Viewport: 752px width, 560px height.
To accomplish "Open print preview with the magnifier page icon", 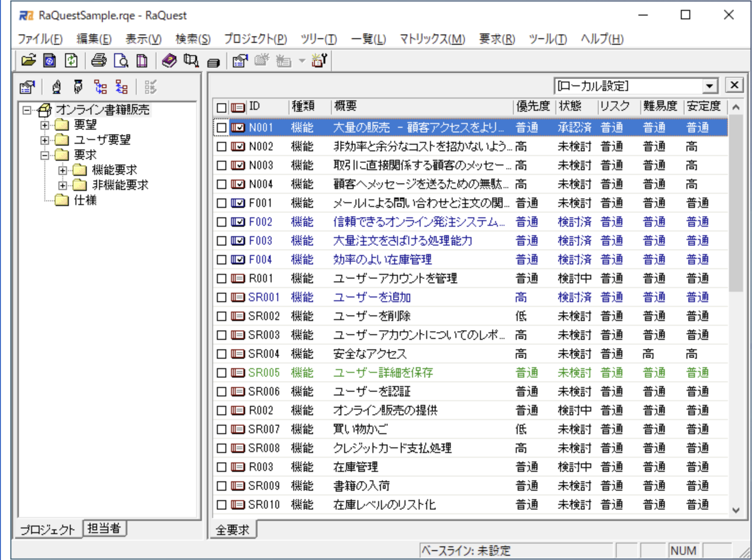I will 121,60.
